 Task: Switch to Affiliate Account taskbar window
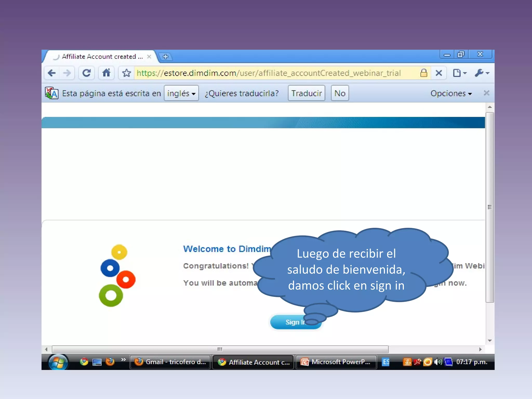[253, 362]
